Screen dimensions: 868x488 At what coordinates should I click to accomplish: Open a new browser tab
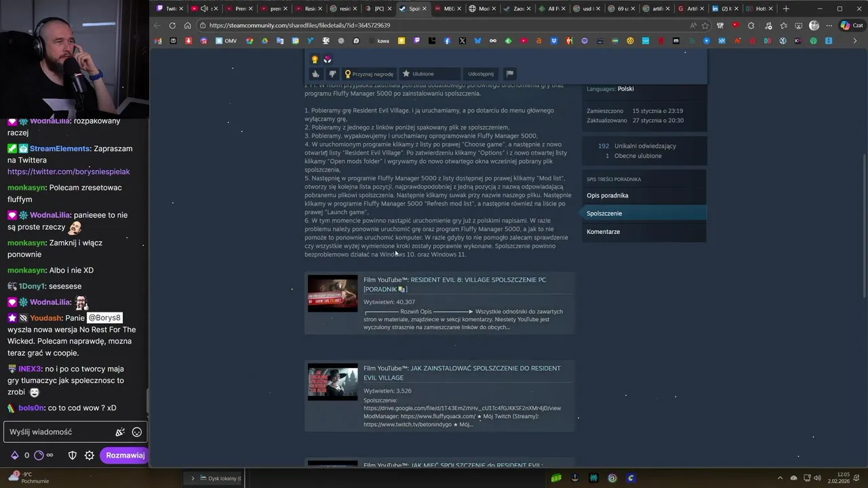click(x=786, y=9)
